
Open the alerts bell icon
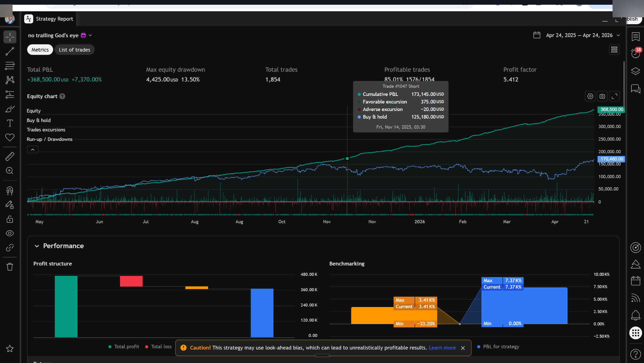click(x=636, y=315)
